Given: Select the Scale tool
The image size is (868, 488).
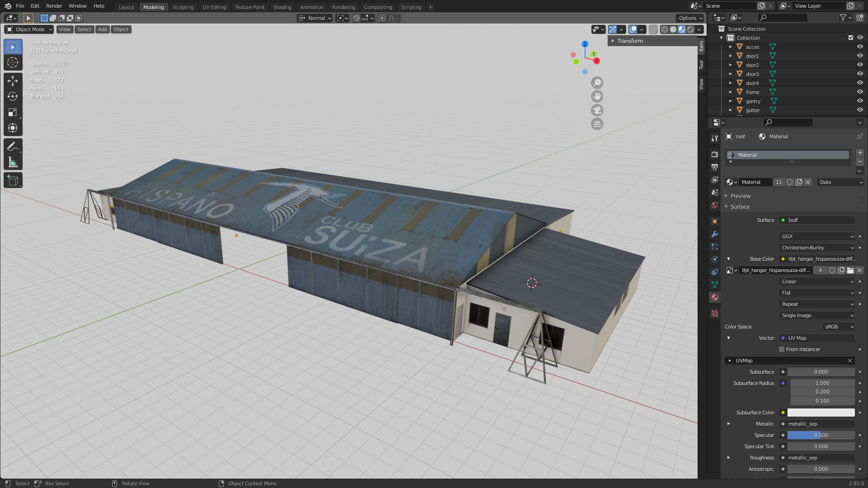Looking at the screenshot, I should pos(13,113).
